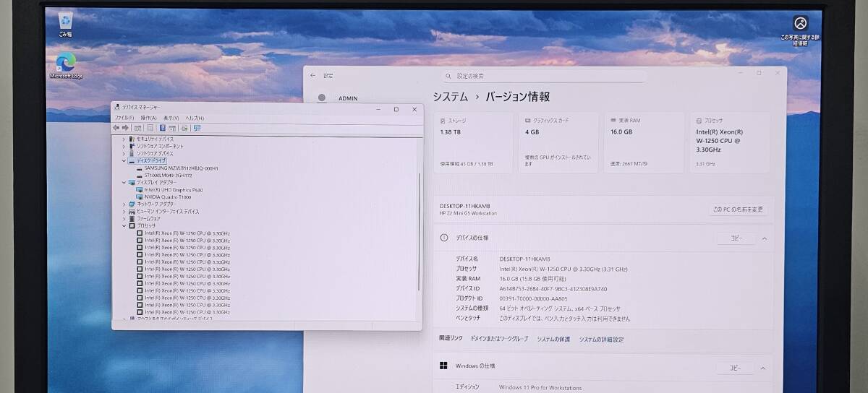Click the Back arrow in Device Manager toolbar
Viewport: 868px width, 393px height.
(117, 128)
